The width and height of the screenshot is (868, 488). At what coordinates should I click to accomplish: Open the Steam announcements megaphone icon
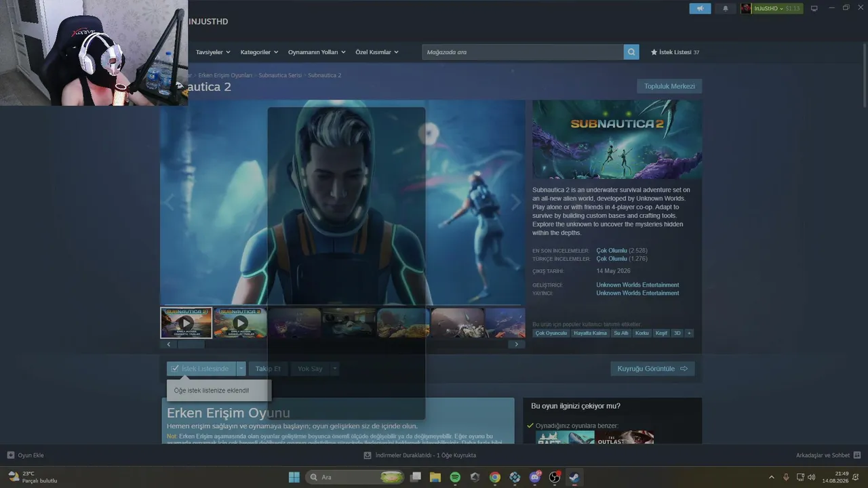coord(701,9)
